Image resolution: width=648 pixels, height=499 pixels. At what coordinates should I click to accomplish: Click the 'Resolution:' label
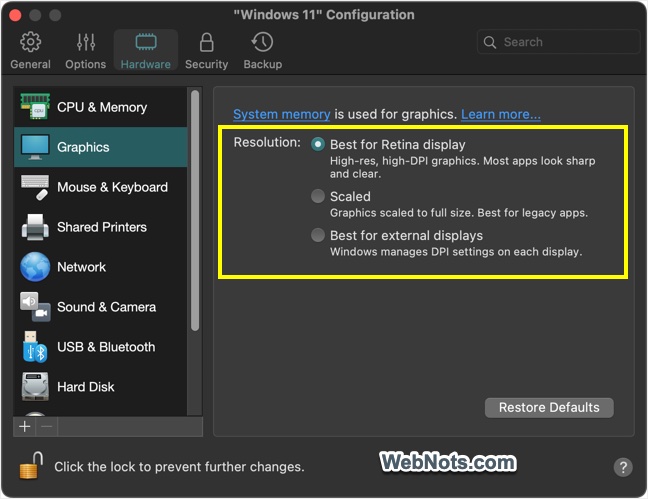click(267, 142)
